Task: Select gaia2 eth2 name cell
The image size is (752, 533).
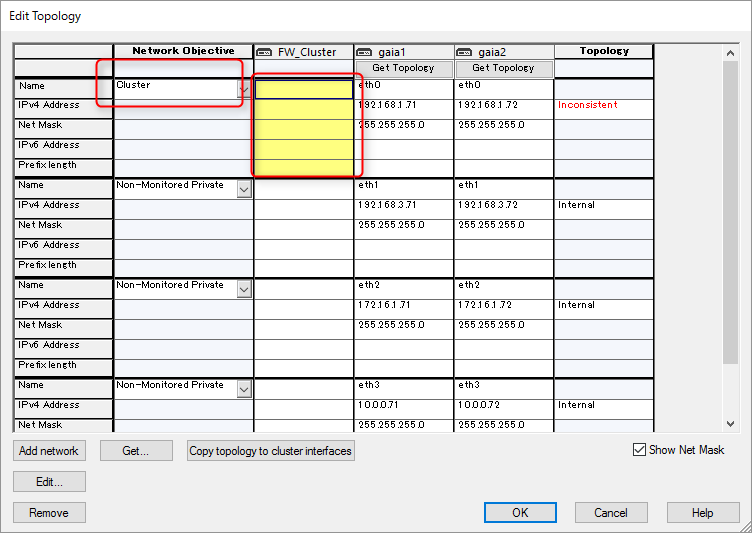Action: (x=504, y=289)
